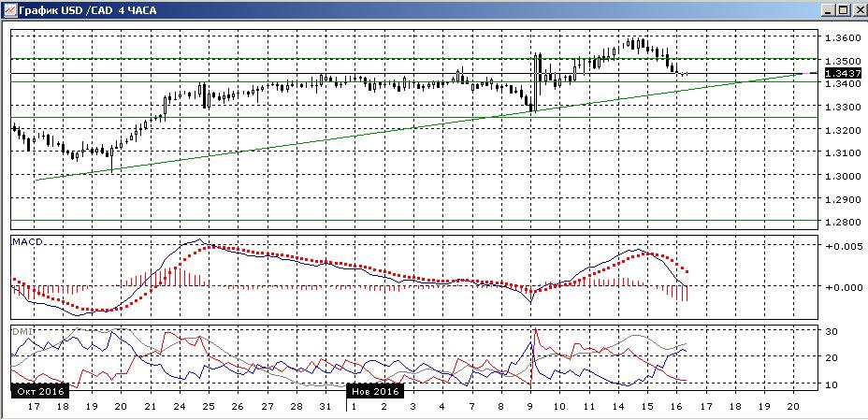Image resolution: width=868 pixels, height=420 pixels.
Task: Click the date label 25 on the time axis
Action: pyautogui.click(x=209, y=406)
